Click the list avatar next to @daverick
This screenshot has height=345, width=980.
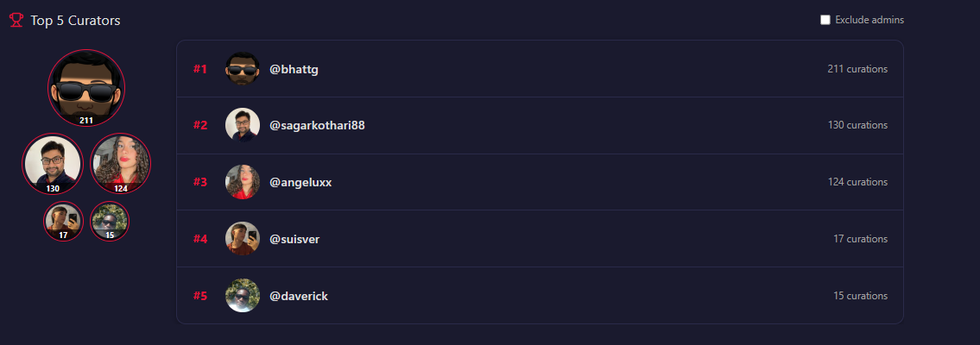pyautogui.click(x=243, y=296)
